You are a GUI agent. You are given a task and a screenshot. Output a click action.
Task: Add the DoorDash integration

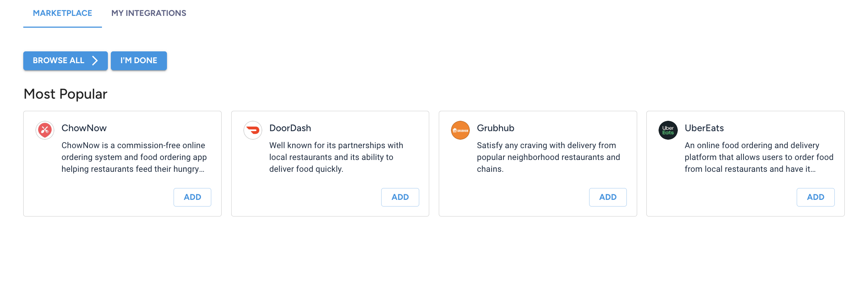(400, 197)
